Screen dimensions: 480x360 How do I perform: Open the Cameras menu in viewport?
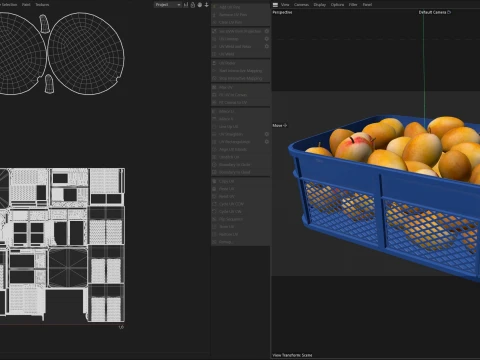click(x=301, y=5)
